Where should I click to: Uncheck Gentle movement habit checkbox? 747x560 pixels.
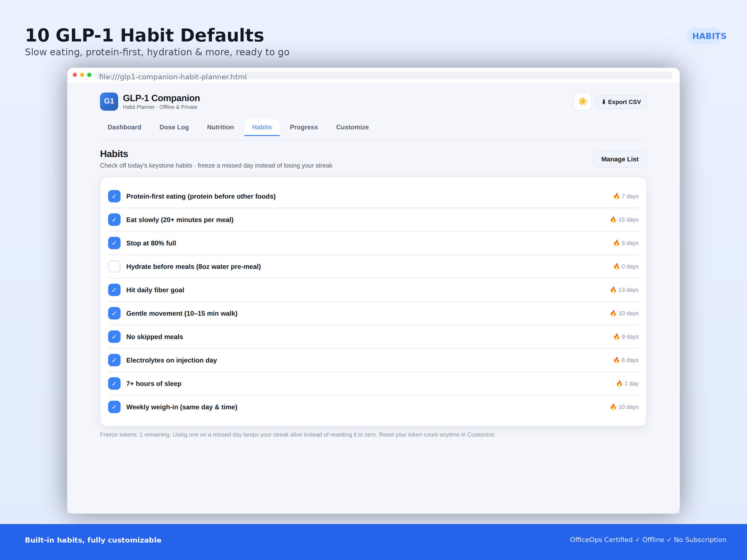coord(114,313)
